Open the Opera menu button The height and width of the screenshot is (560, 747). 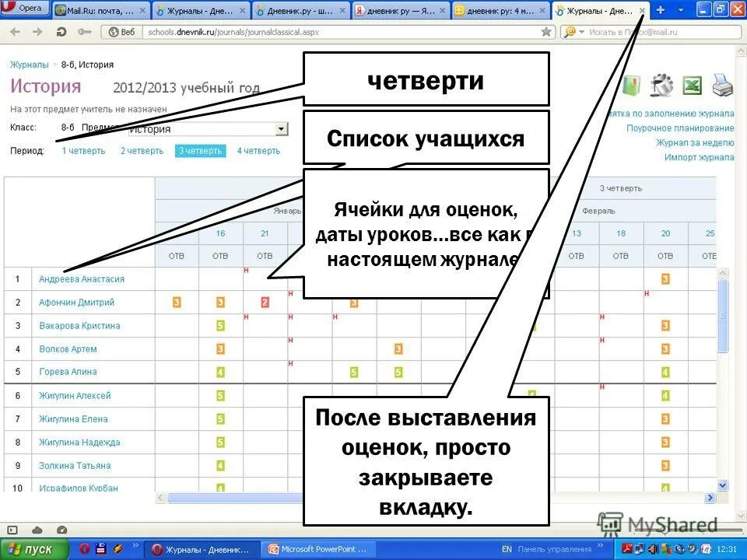[23, 8]
